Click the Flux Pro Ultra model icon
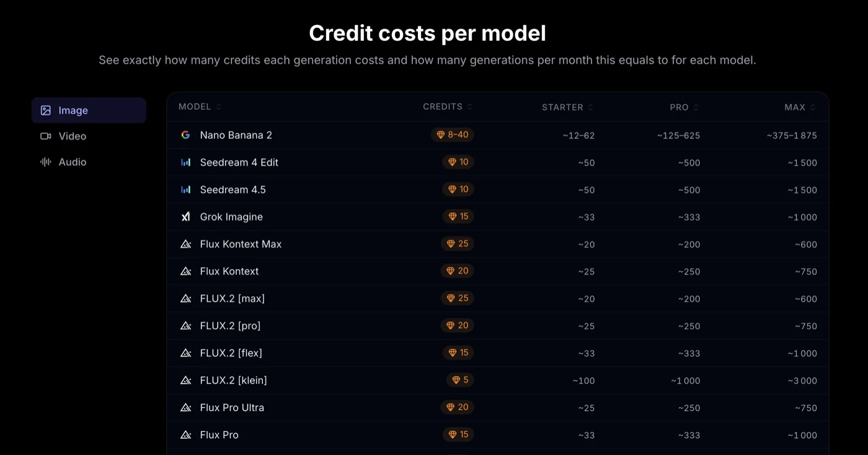868x455 pixels. click(x=185, y=408)
